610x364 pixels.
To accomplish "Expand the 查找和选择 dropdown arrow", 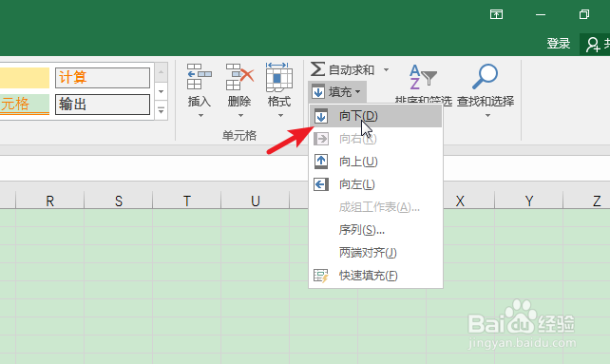I will pos(487,115).
